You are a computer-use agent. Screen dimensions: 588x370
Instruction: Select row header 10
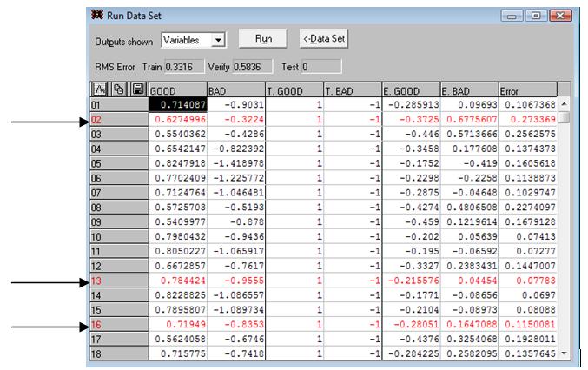pos(119,236)
